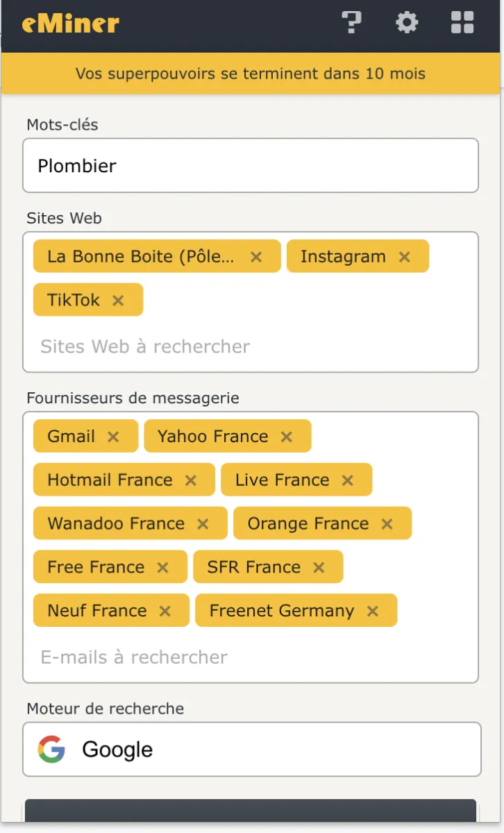504x833 pixels.
Task: Remove the Orange France provider tag
Action: [x=387, y=524]
